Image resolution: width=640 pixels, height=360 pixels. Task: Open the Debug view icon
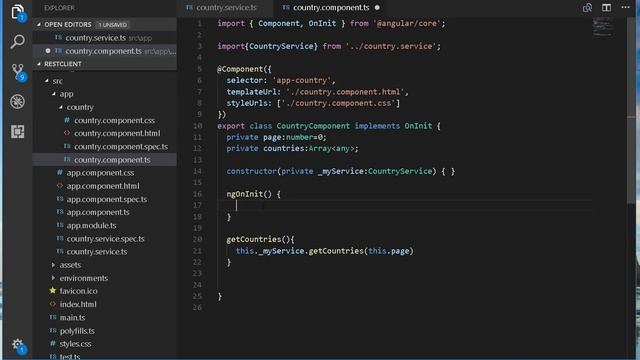(18, 102)
